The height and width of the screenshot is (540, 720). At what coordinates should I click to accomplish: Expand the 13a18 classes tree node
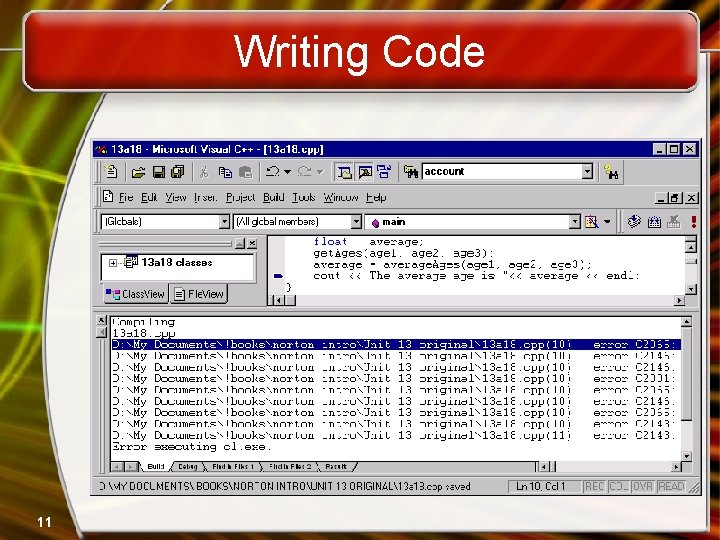[113, 263]
